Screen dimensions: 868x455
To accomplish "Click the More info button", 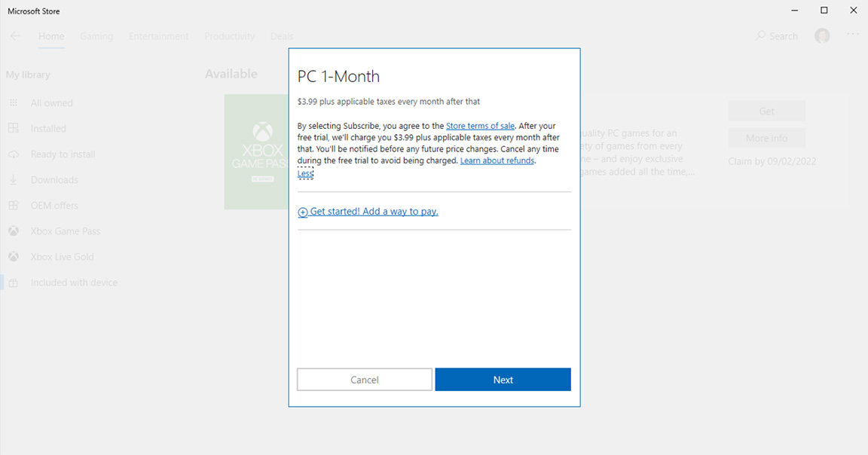I will point(767,138).
